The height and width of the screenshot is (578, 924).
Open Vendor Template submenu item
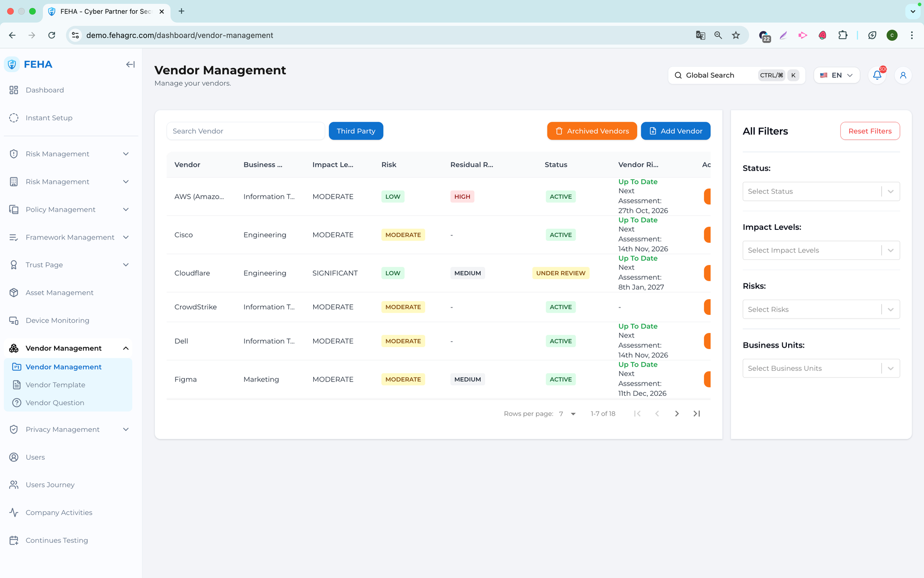point(55,385)
